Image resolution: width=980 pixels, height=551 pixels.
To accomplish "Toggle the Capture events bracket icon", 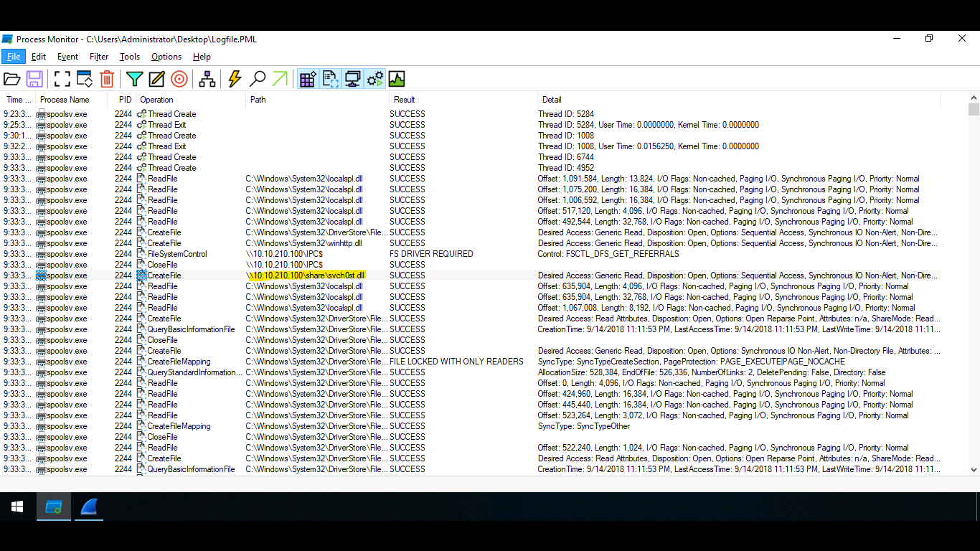I will [62, 79].
